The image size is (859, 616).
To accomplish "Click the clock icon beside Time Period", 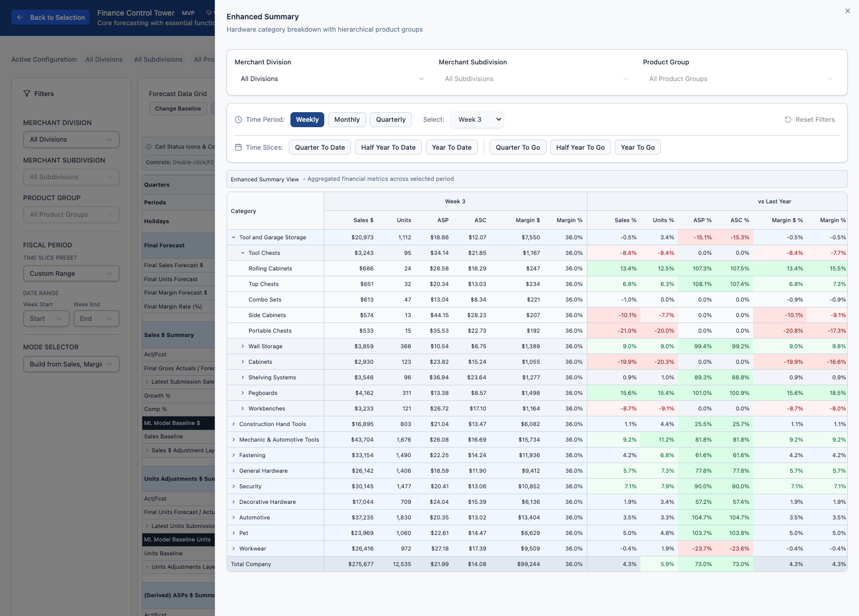I will [238, 119].
